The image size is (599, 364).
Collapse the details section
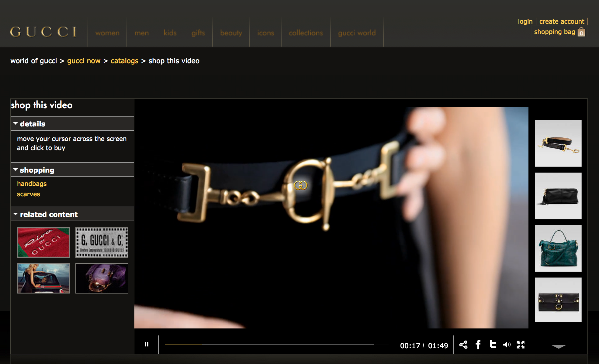pyautogui.click(x=16, y=123)
